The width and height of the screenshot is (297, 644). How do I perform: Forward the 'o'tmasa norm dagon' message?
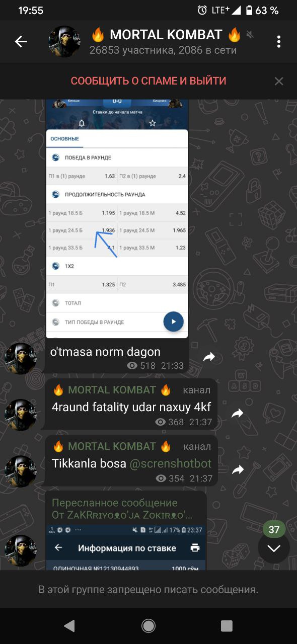(x=209, y=357)
